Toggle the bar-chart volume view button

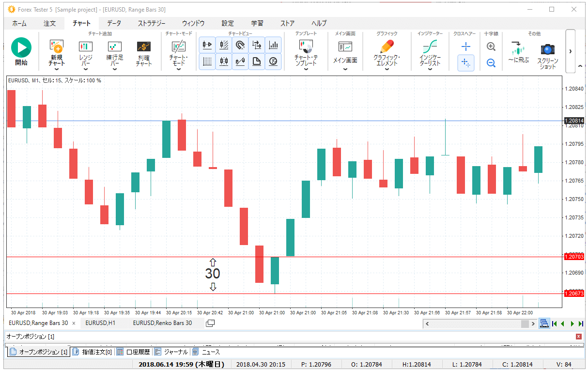pyautogui.click(x=273, y=45)
